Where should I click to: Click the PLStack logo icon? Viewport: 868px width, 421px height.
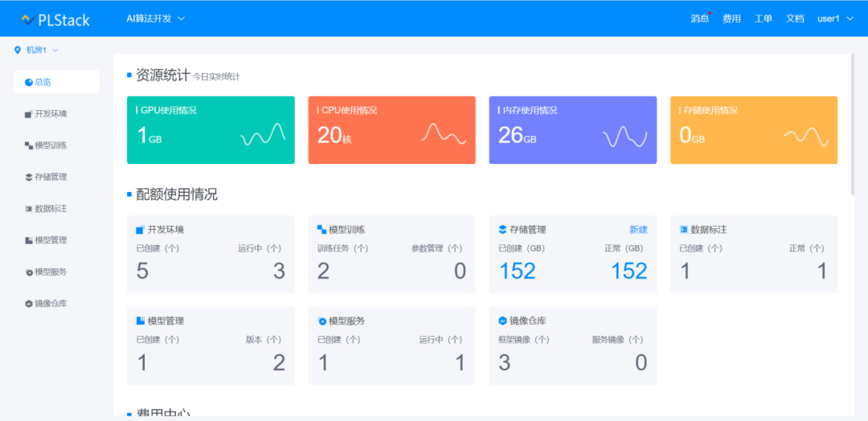tap(27, 20)
